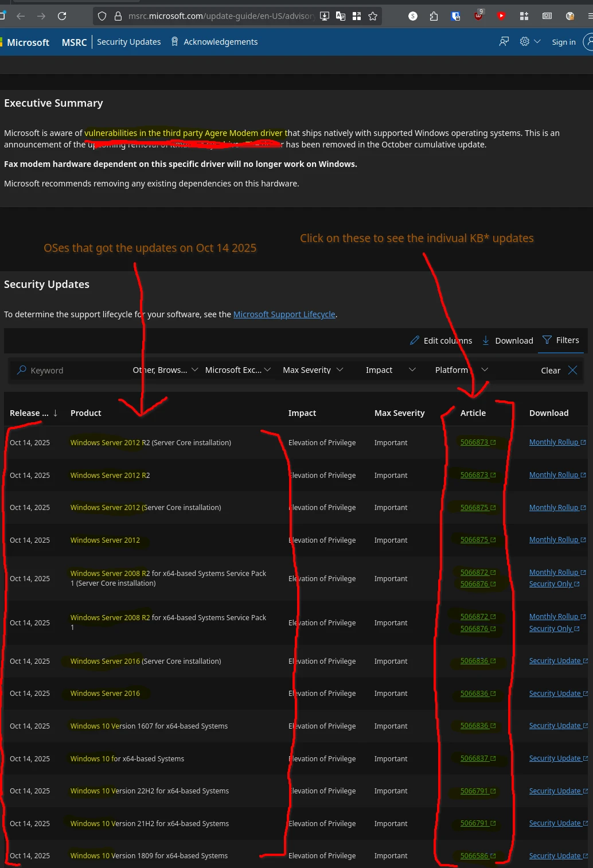Click the translate page icon in address bar

click(341, 16)
